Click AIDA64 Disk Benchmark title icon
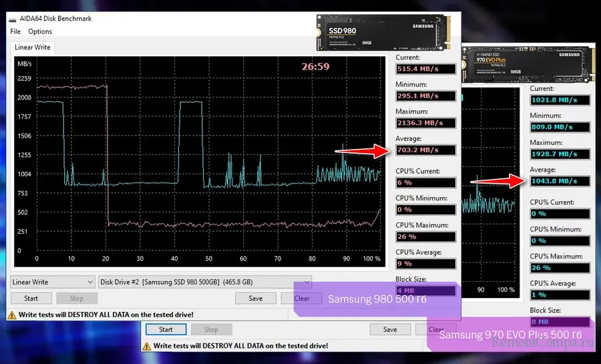The width and height of the screenshot is (601, 364). [13, 19]
